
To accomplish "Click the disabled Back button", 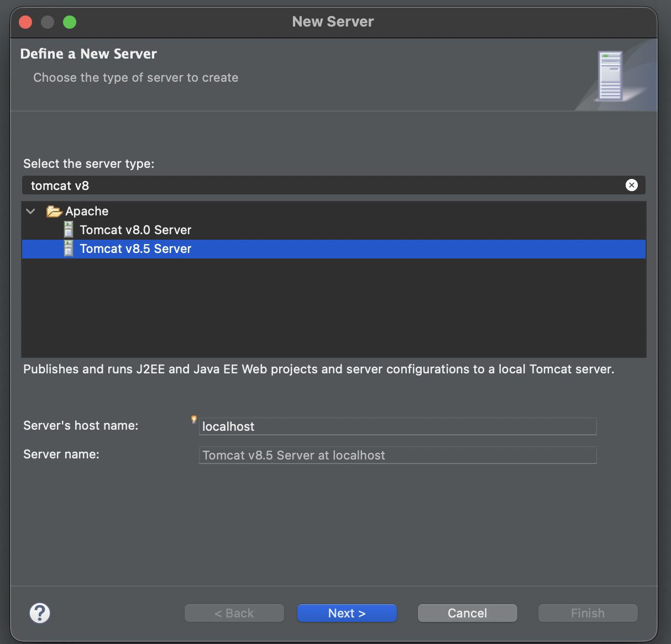I will pyautogui.click(x=234, y=613).
